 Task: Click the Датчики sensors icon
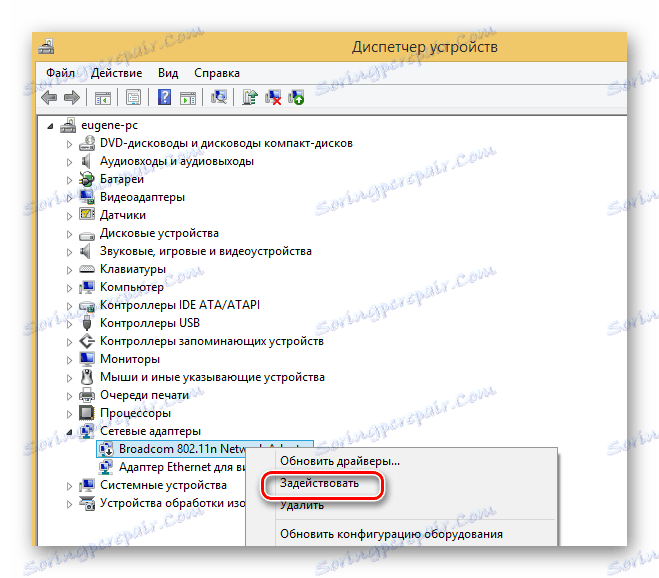87,215
